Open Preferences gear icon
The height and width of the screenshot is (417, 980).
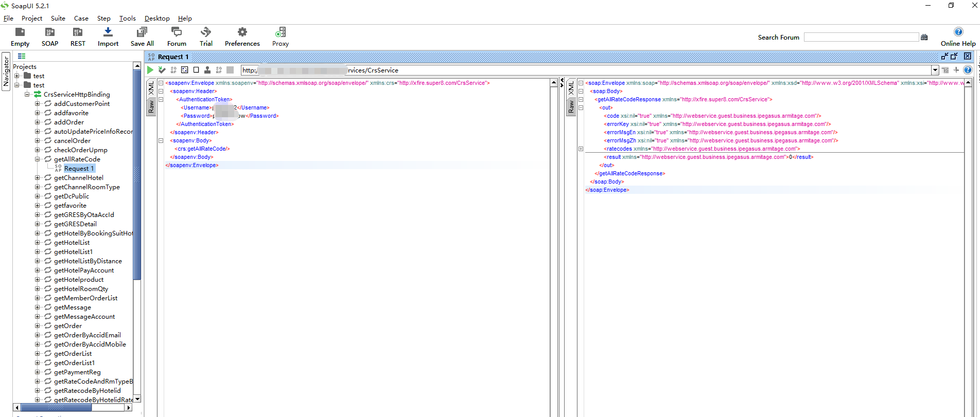(242, 32)
